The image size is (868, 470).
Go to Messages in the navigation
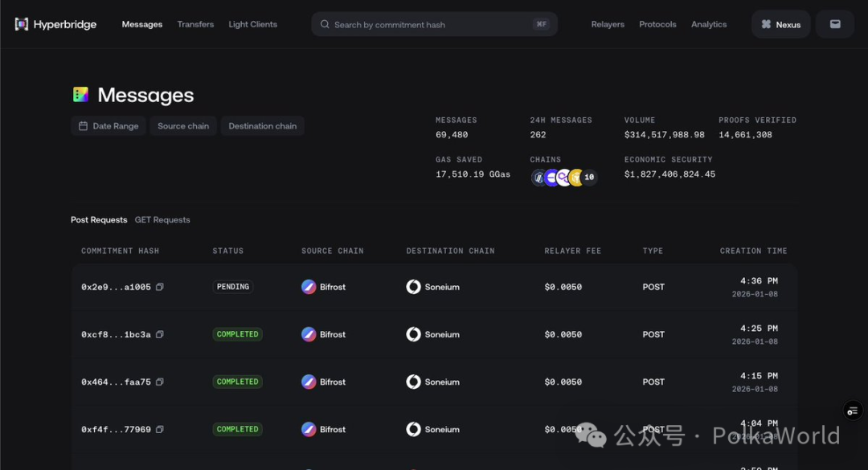click(142, 24)
